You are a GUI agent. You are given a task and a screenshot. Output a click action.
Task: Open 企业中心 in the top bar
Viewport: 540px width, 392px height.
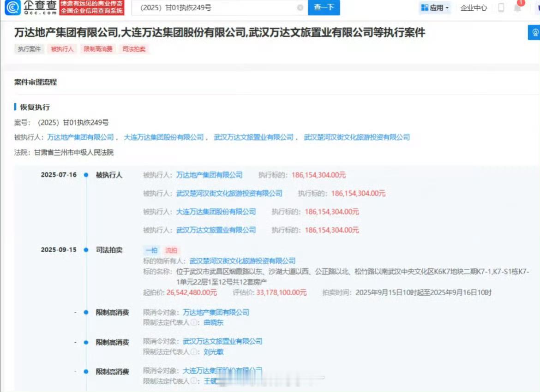474,7
